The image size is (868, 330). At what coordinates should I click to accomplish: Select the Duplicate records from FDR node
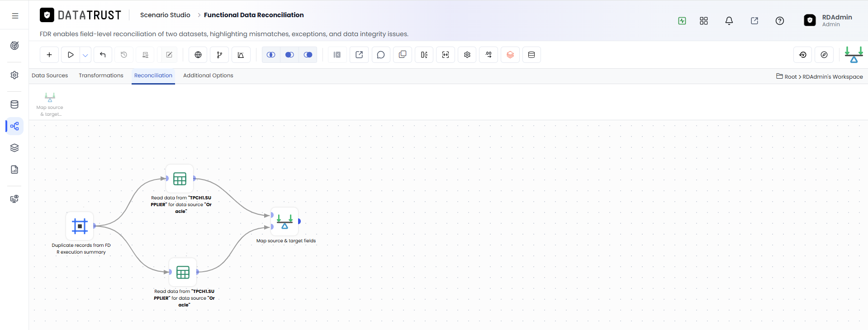point(80,226)
